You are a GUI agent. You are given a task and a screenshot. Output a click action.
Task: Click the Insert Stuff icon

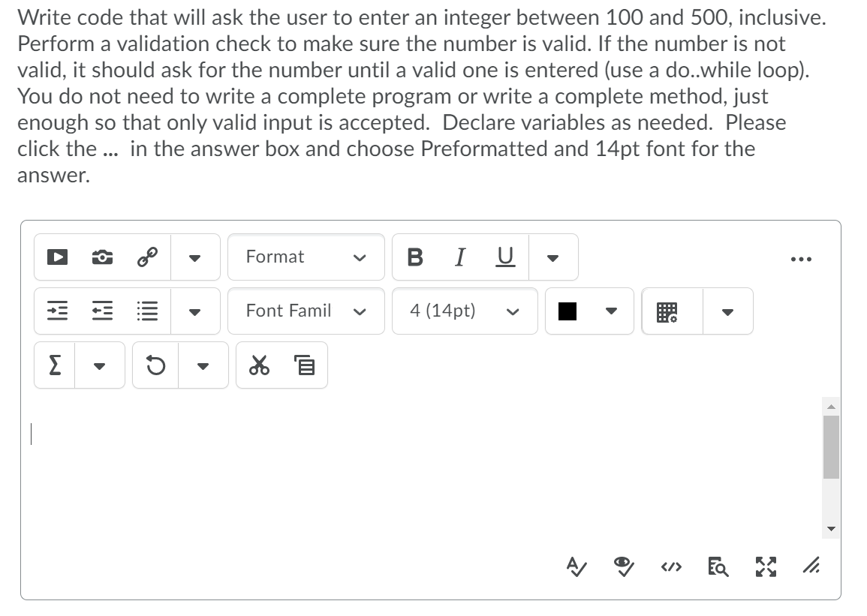53,257
